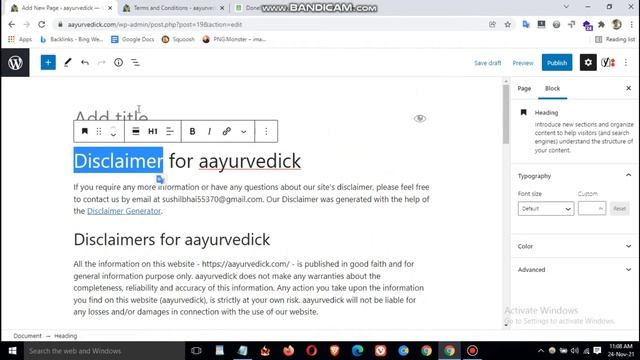
Task: Click Disclaimers for aayurvedick heading
Action: click(171, 240)
